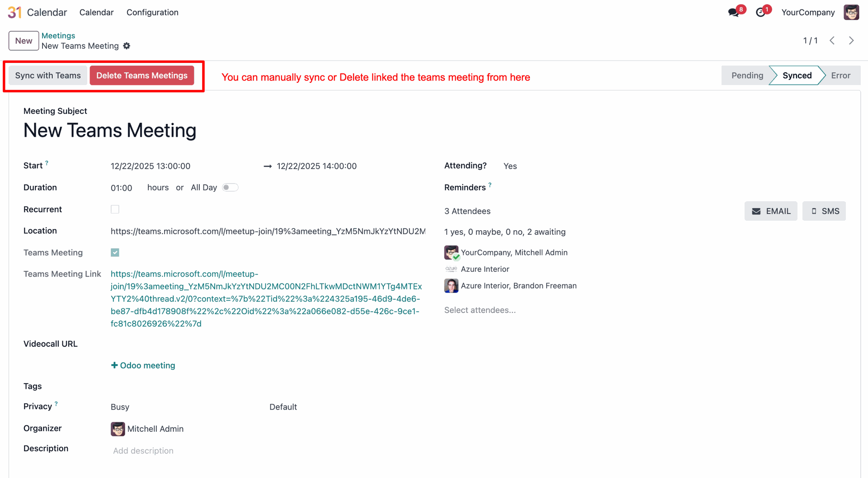Open the chat messages notification icon
The image size is (868, 478).
pos(734,12)
